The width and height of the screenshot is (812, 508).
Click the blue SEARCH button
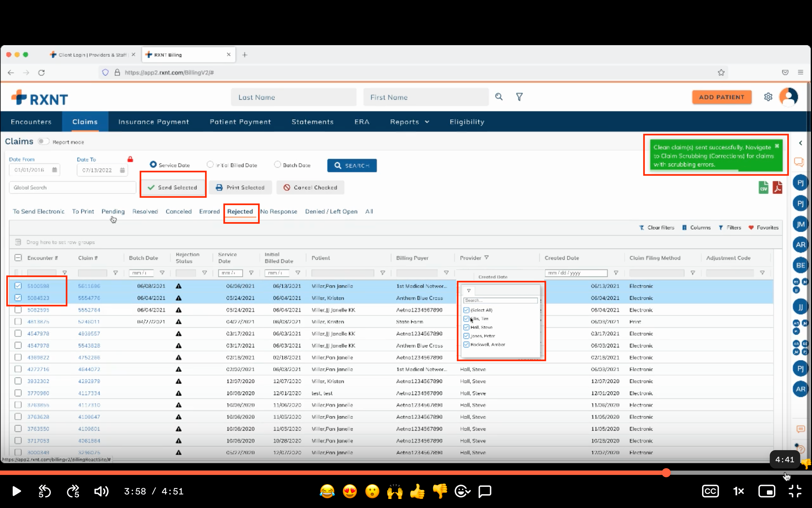click(352, 166)
